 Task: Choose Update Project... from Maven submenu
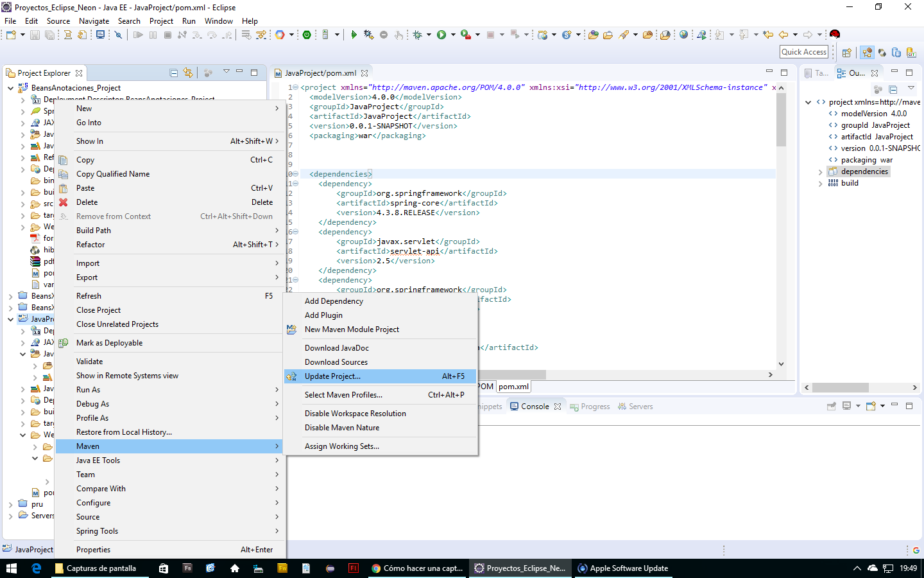click(x=380, y=376)
